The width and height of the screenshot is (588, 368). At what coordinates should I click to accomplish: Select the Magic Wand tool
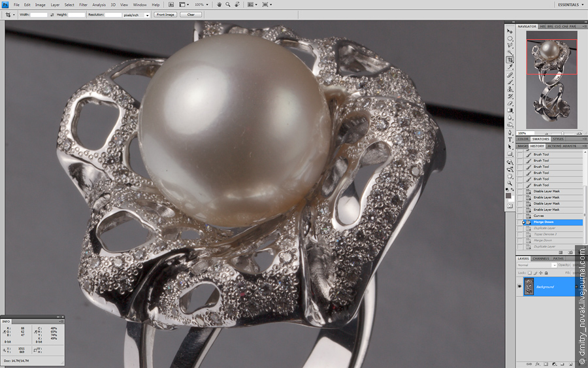pyautogui.click(x=510, y=52)
